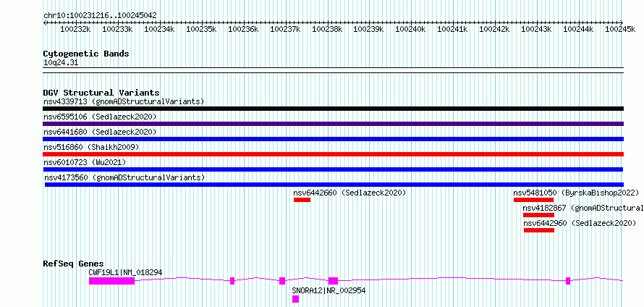644x307 pixels.
Task: Open nsv5481050 (ByrskaBishop2022) label
Action: click(x=576, y=193)
